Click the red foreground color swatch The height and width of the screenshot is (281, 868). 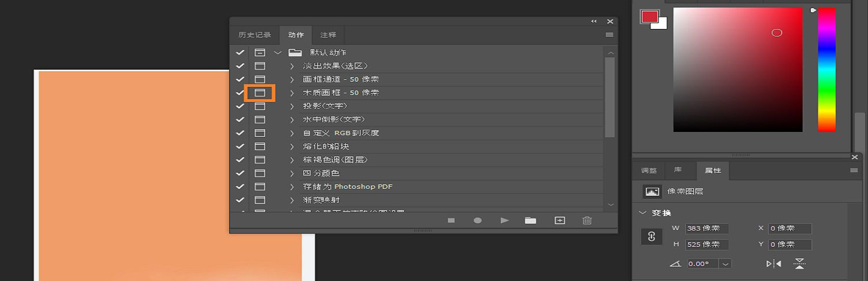[x=649, y=17]
